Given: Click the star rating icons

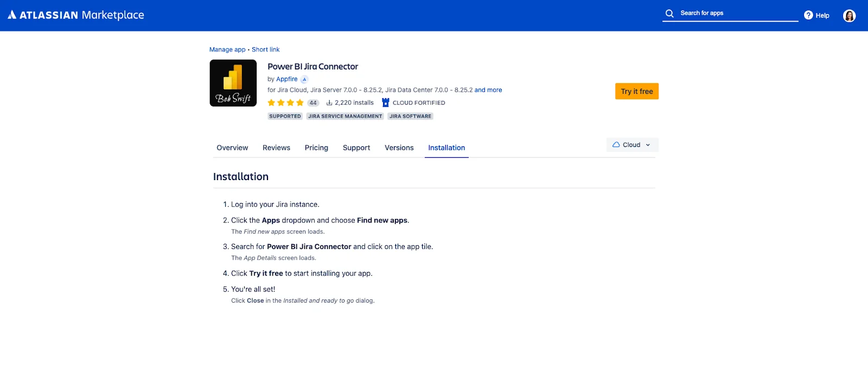Looking at the screenshot, I should pyautogui.click(x=285, y=103).
